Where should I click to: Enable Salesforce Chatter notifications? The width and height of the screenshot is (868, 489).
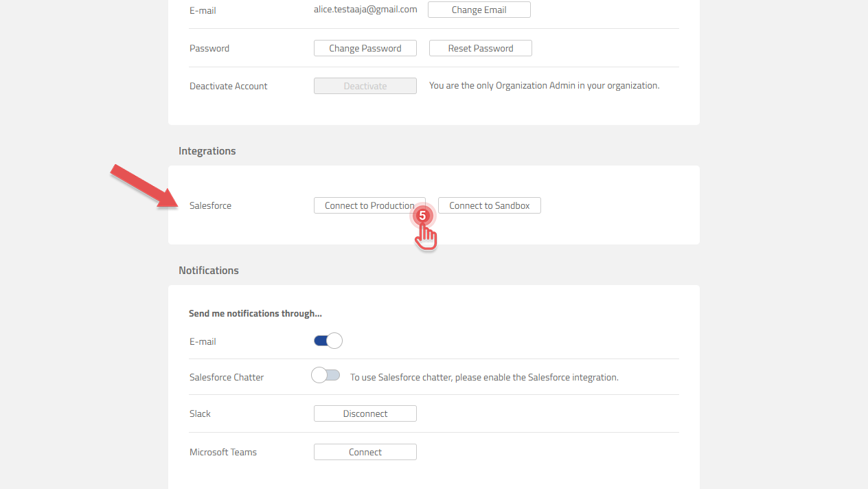tap(325, 375)
